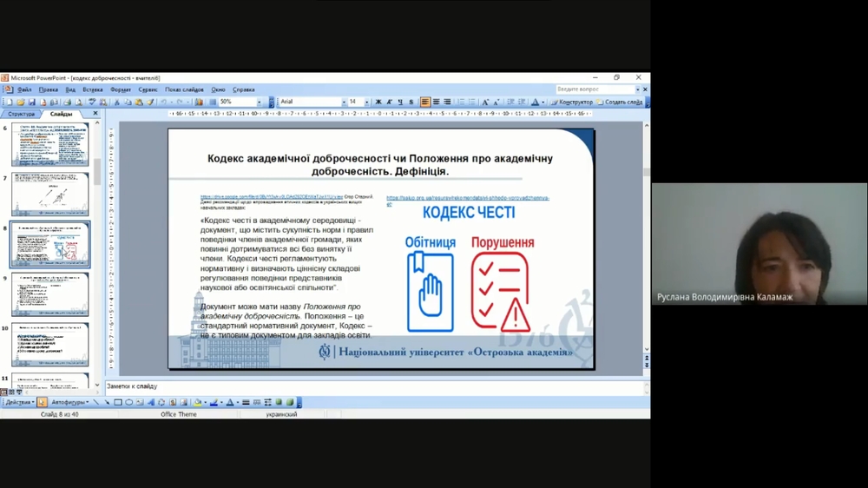This screenshot has width=868, height=488.
Task: Open 3-D style options
Action: pos(290,402)
